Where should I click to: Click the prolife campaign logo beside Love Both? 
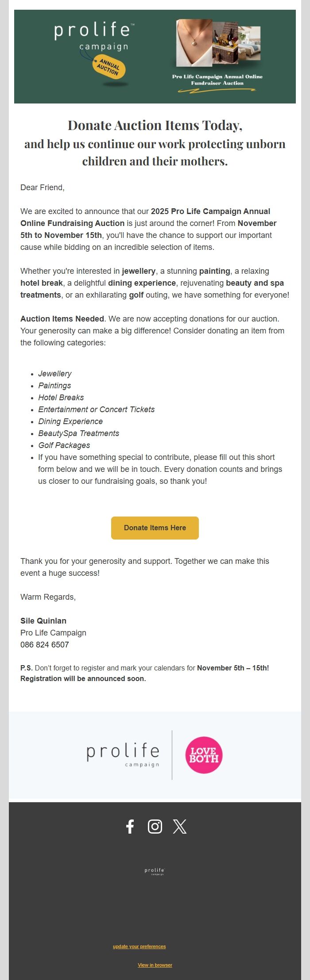123,754
